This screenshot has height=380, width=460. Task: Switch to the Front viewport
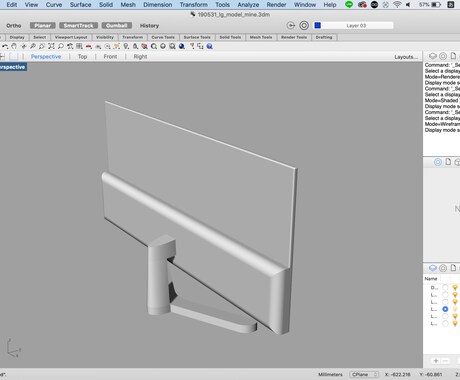point(110,57)
